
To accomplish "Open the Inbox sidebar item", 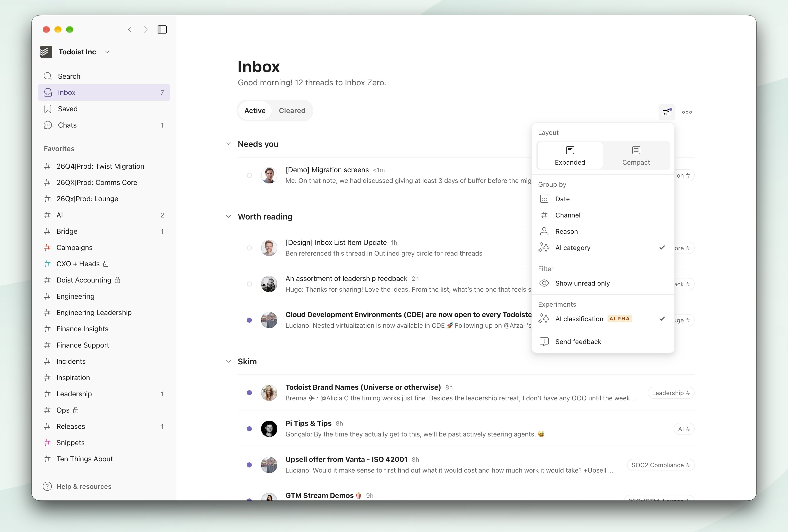I will [104, 92].
